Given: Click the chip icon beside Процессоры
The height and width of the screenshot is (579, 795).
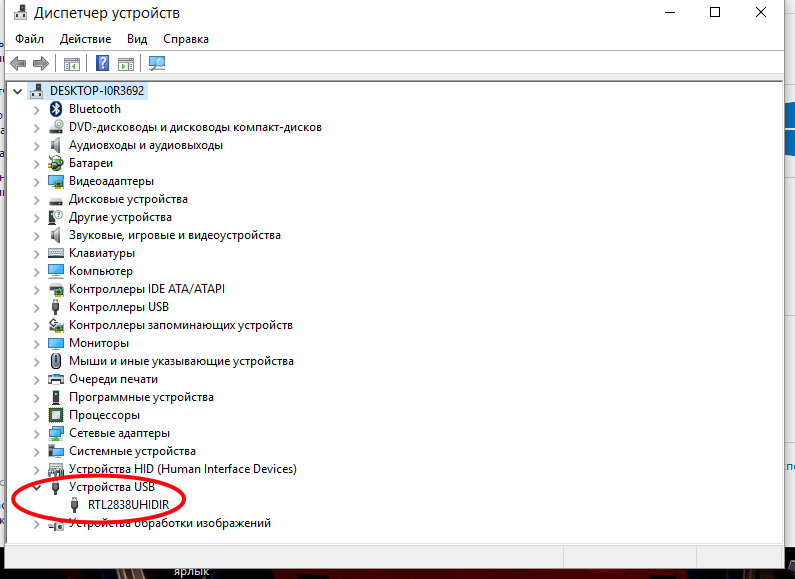Looking at the screenshot, I should click(56, 415).
